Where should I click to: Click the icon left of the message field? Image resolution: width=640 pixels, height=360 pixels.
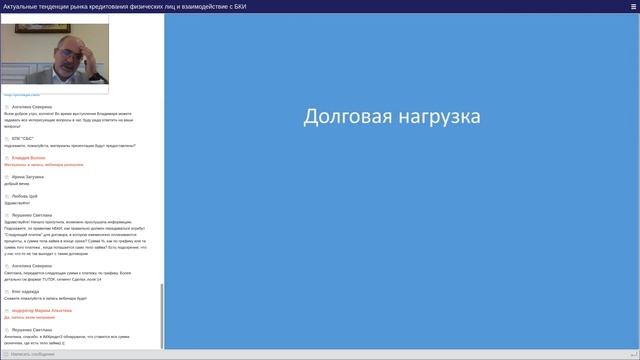tap(6, 354)
